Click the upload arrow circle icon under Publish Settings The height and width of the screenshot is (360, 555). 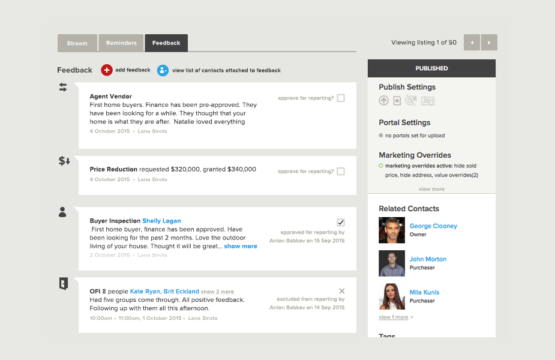384,101
